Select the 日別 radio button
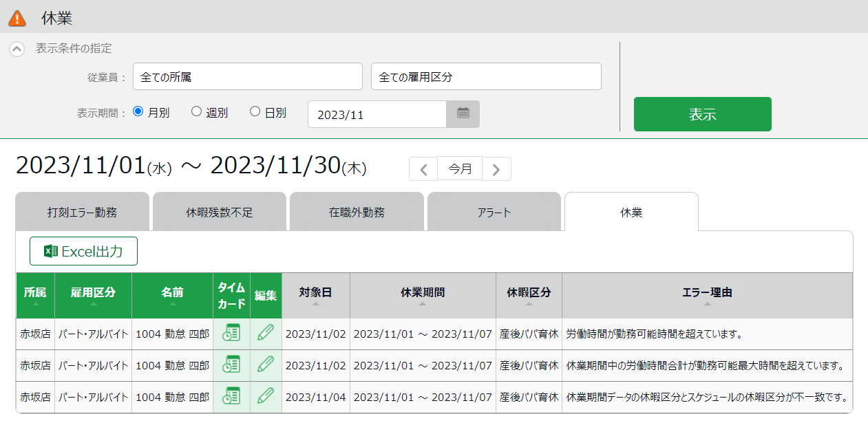Image resolution: width=868 pixels, height=423 pixels. [x=255, y=111]
